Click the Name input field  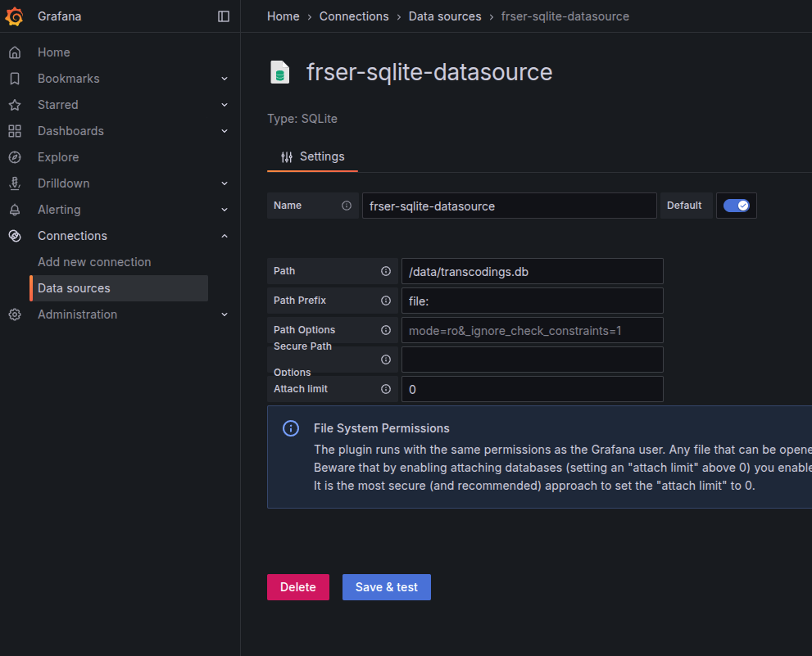510,206
